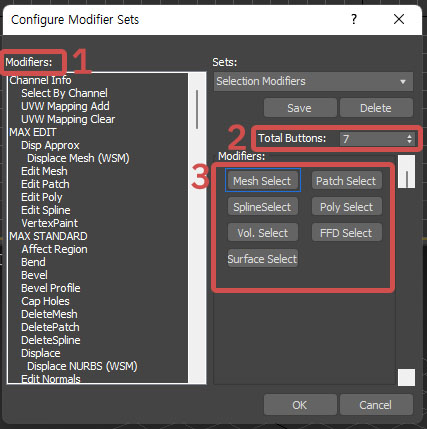Open the Sets dropdown showing Selection Modifiers
Screen dimensions: 427x429
313,81
